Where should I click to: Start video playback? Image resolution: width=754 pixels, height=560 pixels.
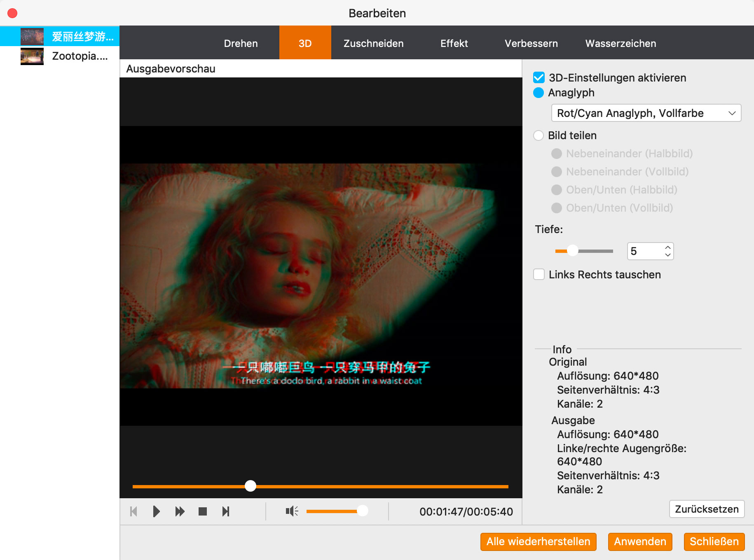click(156, 511)
